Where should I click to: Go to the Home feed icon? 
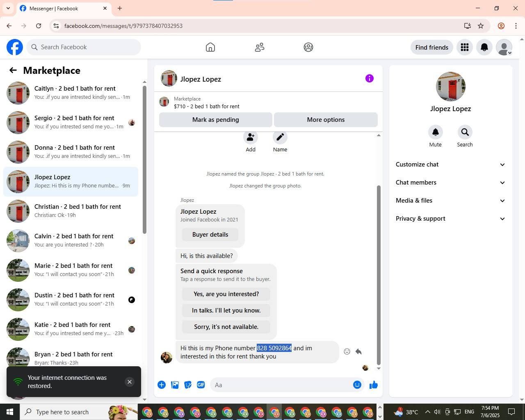[x=210, y=47]
